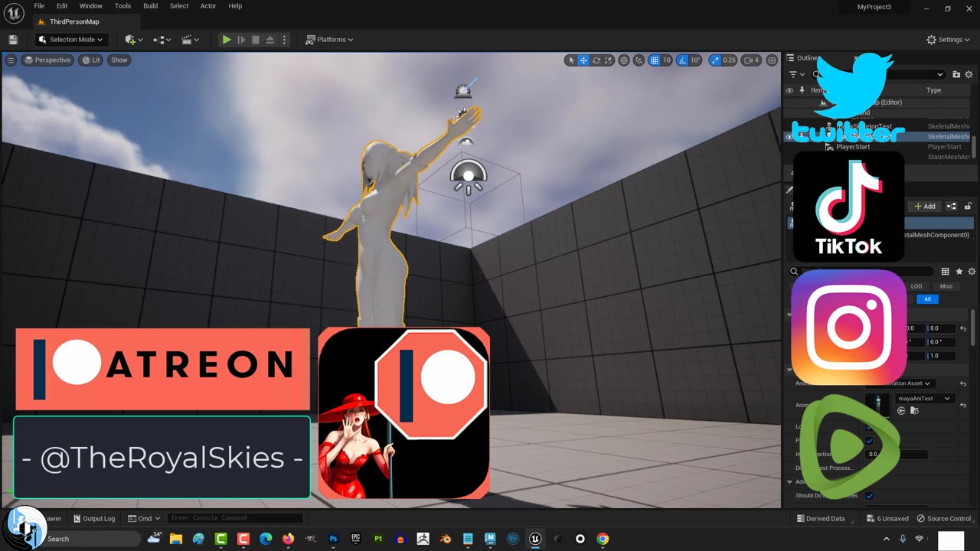Open the Build menu
980x551 pixels.
click(150, 6)
